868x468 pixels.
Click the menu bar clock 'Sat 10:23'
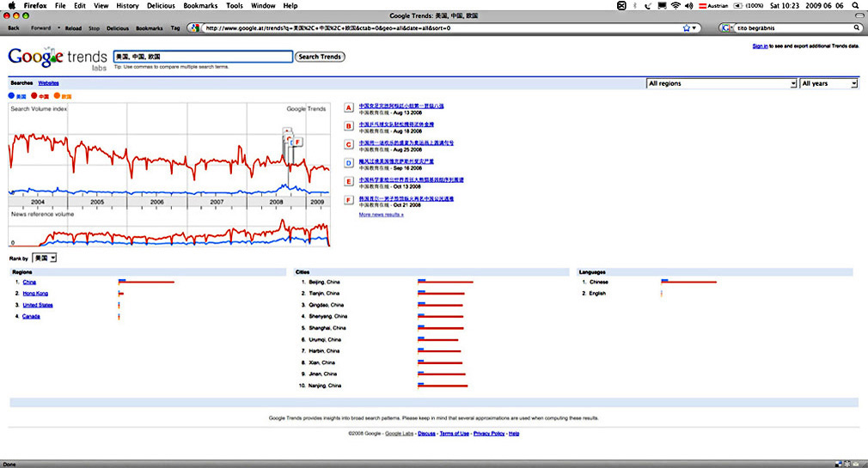tap(785, 5)
